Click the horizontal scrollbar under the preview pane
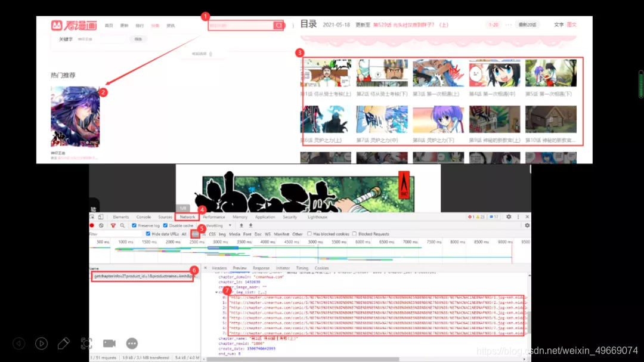 tap(303, 359)
